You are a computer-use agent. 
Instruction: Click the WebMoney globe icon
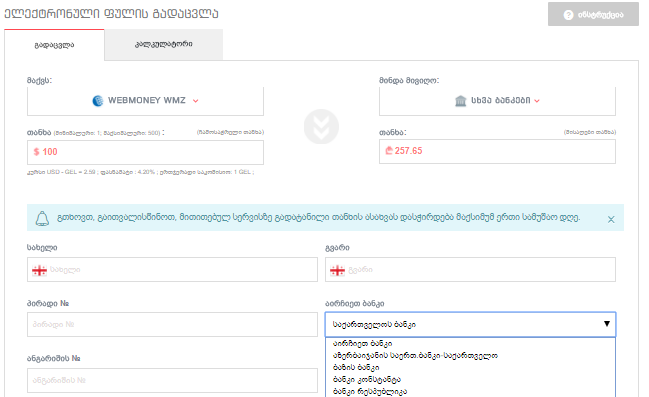(x=98, y=101)
